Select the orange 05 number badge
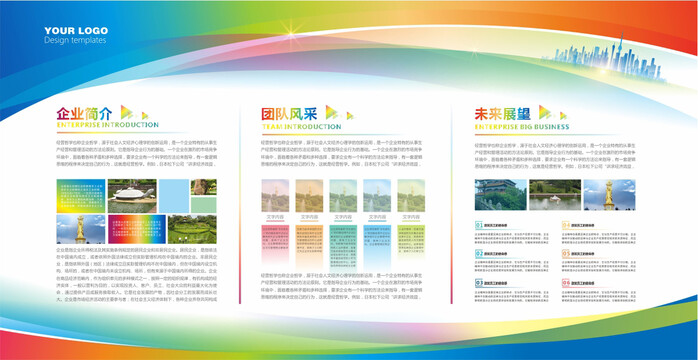 click(x=566, y=254)
